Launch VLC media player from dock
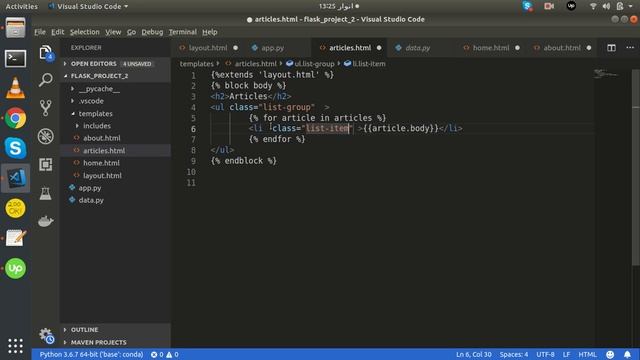Viewport: 640px width, 360px height. click(16, 88)
